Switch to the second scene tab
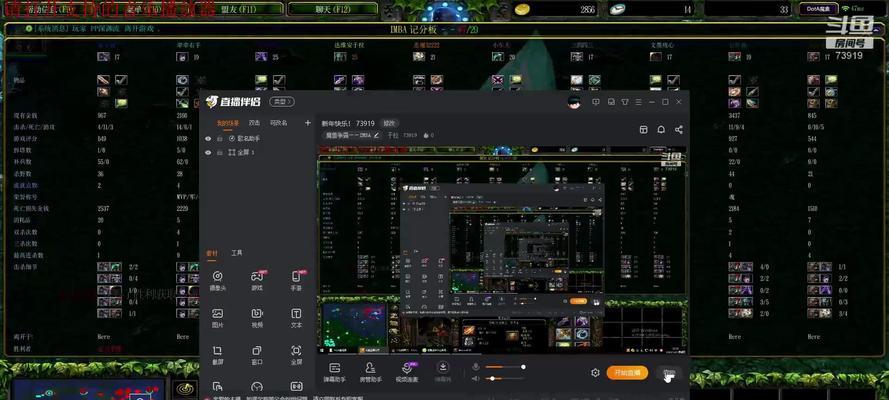Screen dimensions: 889x400 pos(255,123)
